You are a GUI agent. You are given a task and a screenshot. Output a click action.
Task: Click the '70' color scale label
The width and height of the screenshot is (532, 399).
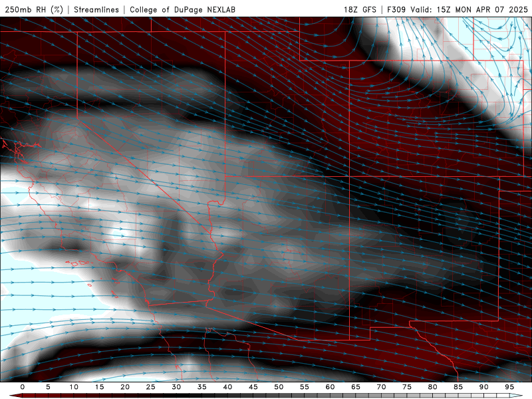pyautogui.click(x=381, y=387)
